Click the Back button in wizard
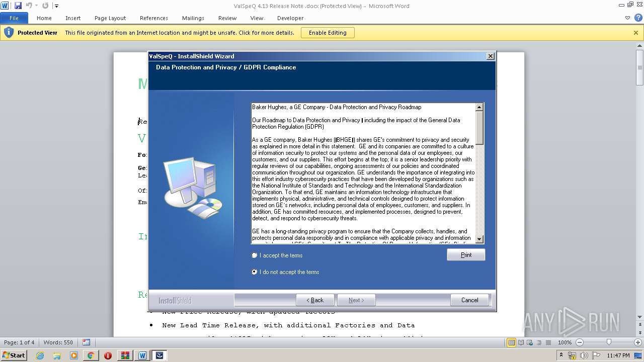This screenshot has width=644, height=362. (x=315, y=300)
